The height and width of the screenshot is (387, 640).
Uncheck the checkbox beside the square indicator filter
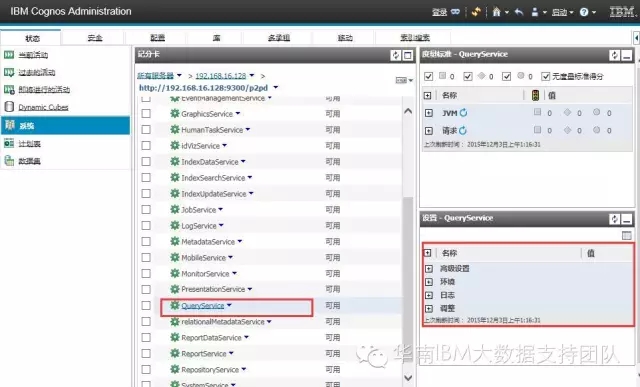point(428,76)
